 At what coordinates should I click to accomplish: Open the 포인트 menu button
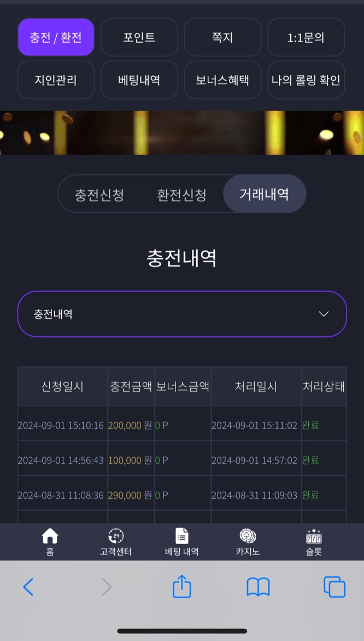click(139, 37)
